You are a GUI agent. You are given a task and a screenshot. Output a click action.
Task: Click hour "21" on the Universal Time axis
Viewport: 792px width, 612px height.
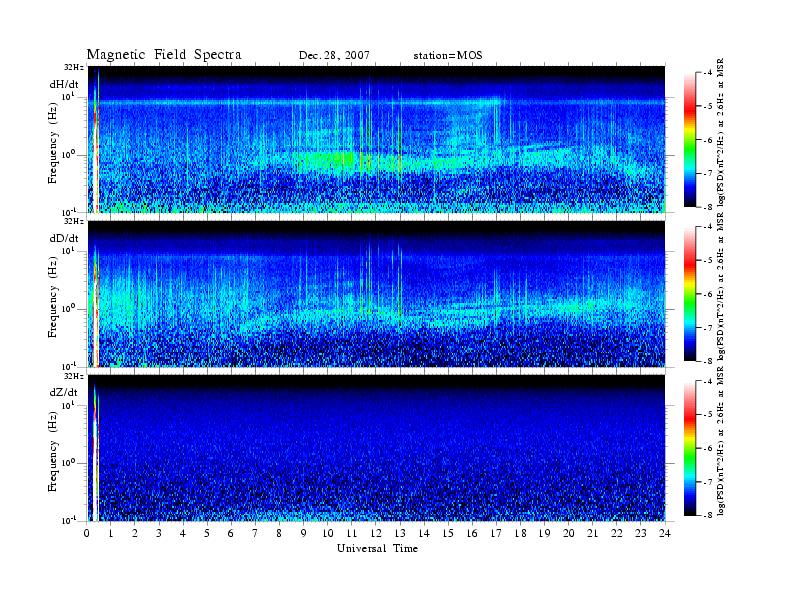coord(592,534)
